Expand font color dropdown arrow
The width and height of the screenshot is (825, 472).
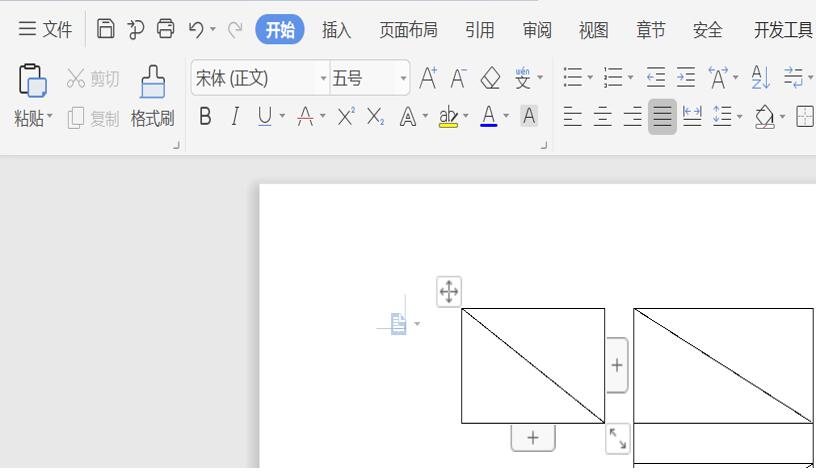(x=506, y=116)
